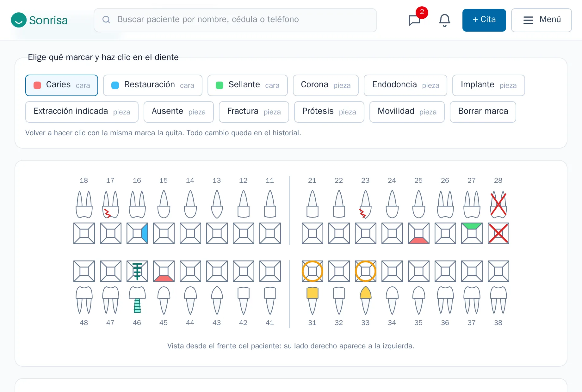This screenshot has height=392, width=582.
Task: Select the Restauración marking option
Action: click(x=153, y=85)
